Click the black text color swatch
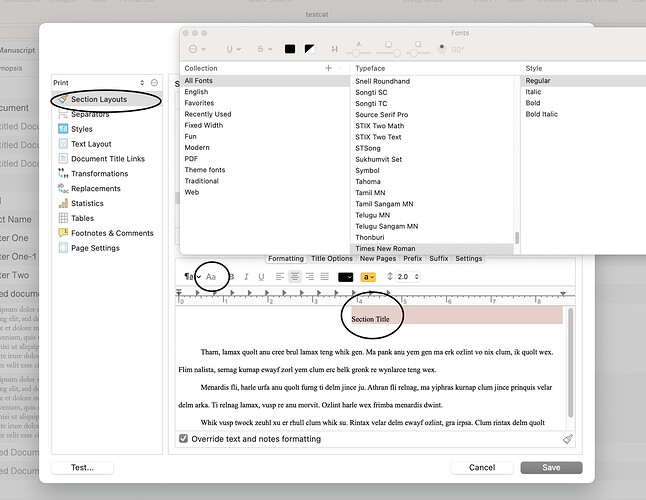646x500 pixels. click(345, 277)
